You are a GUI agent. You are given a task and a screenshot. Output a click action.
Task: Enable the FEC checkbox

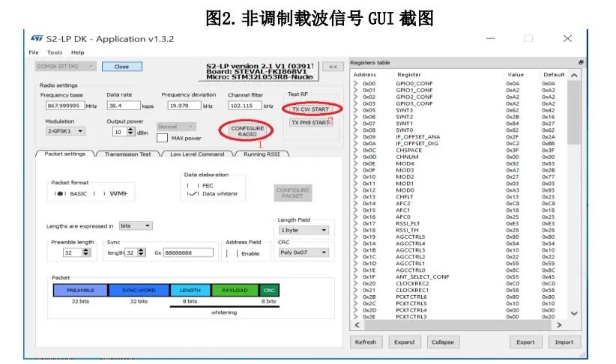tap(193, 185)
